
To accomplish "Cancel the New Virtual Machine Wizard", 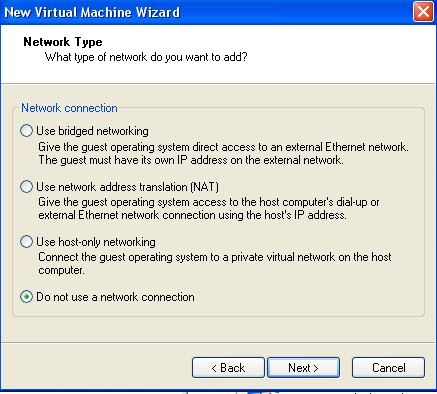I will [388, 368].
